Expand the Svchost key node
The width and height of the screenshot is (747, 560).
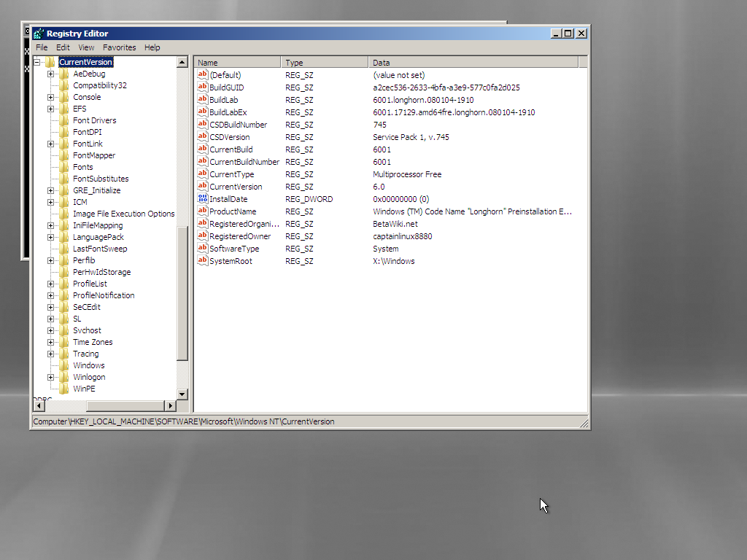coord(51,330)
